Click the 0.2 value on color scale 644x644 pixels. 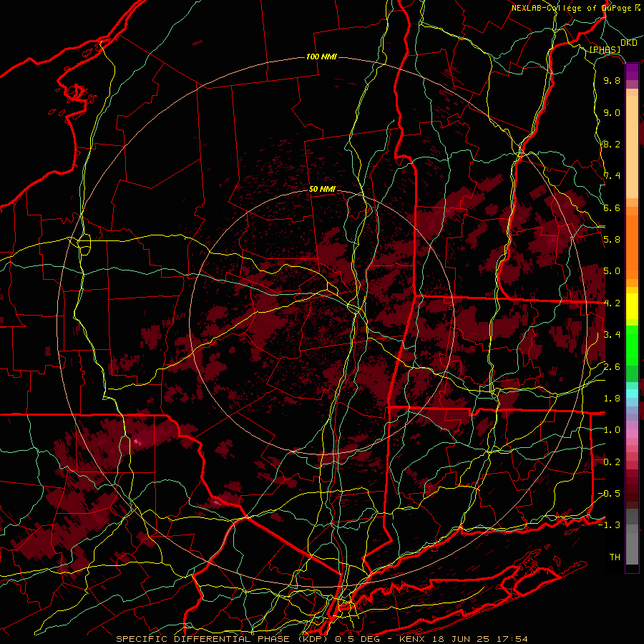[x=612, y=462]
